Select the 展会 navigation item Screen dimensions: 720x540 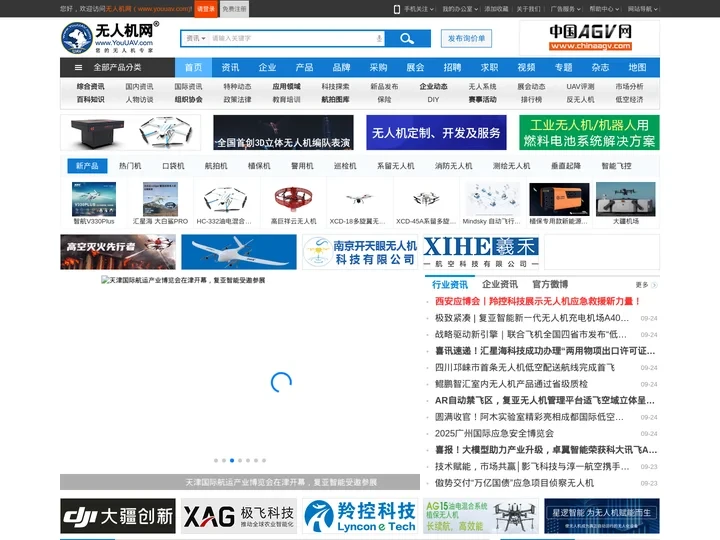(x=415, y=68)
